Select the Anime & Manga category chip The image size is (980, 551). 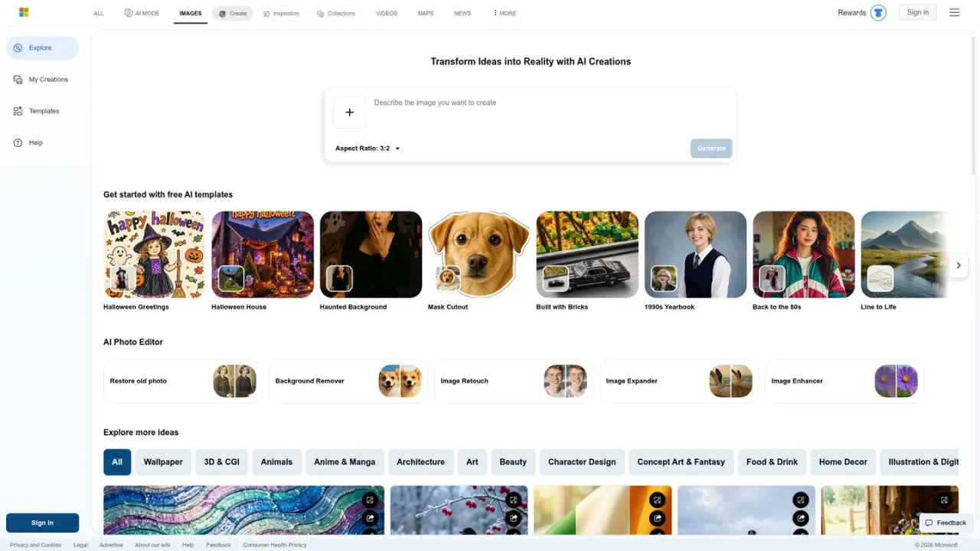345,462
